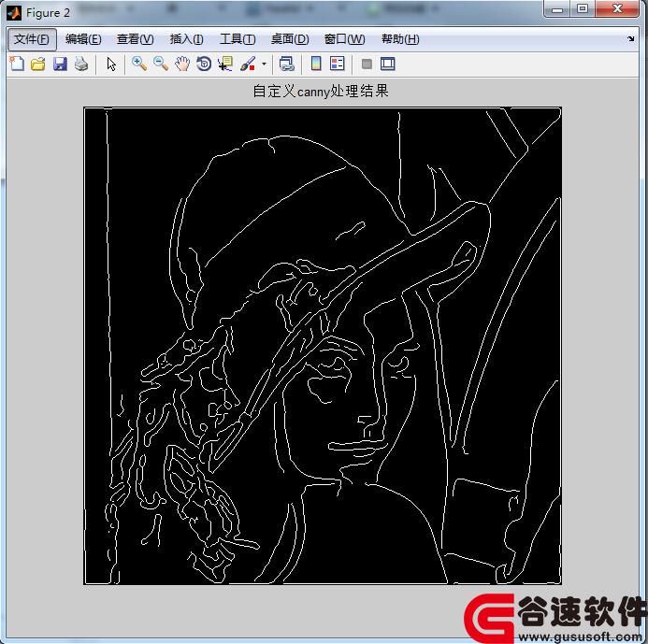Activate the Pan hand tool
The height and width of the screenshot is (644, 648).
(182, 64)
